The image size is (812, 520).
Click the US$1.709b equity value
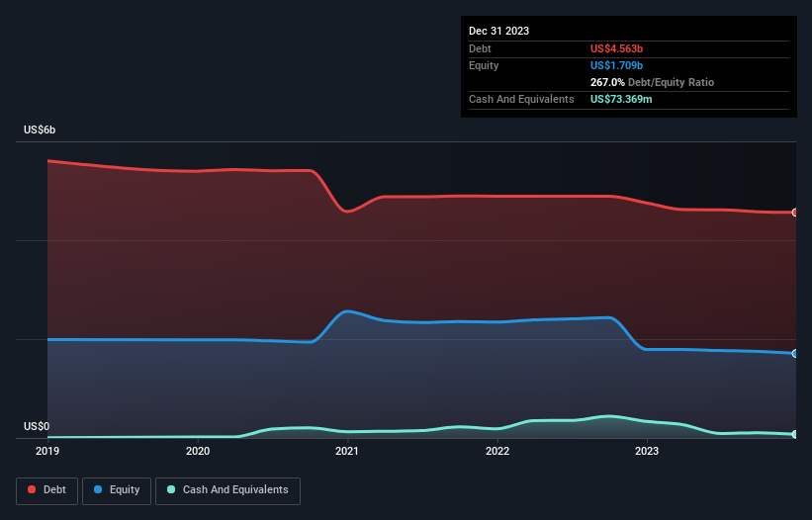(616, 65)
